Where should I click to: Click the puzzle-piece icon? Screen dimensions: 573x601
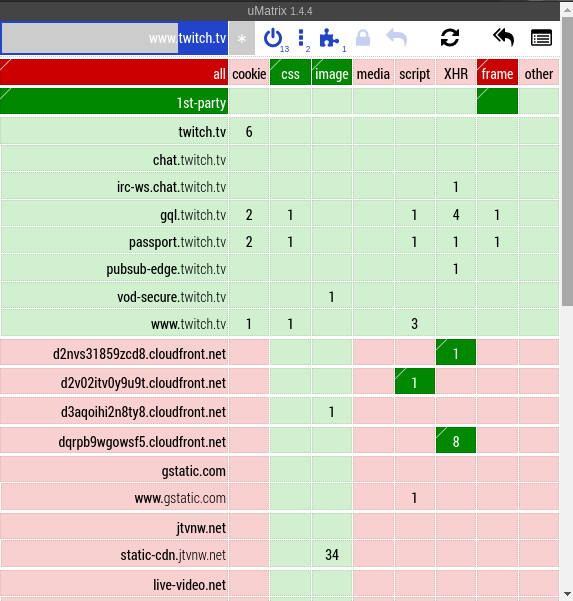tap(329, 38)
